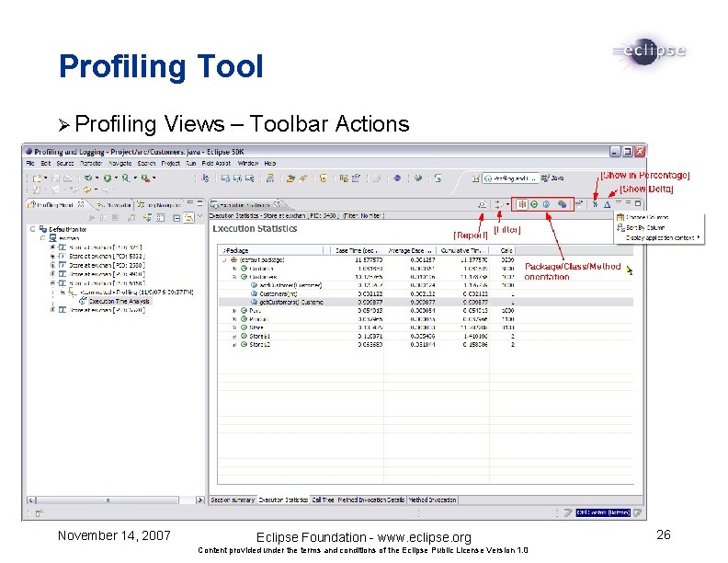The height and width of the screenshot is (563, 728).
Task: Open the New wizard dropdown arrow
Action: [x=46, y=178]
